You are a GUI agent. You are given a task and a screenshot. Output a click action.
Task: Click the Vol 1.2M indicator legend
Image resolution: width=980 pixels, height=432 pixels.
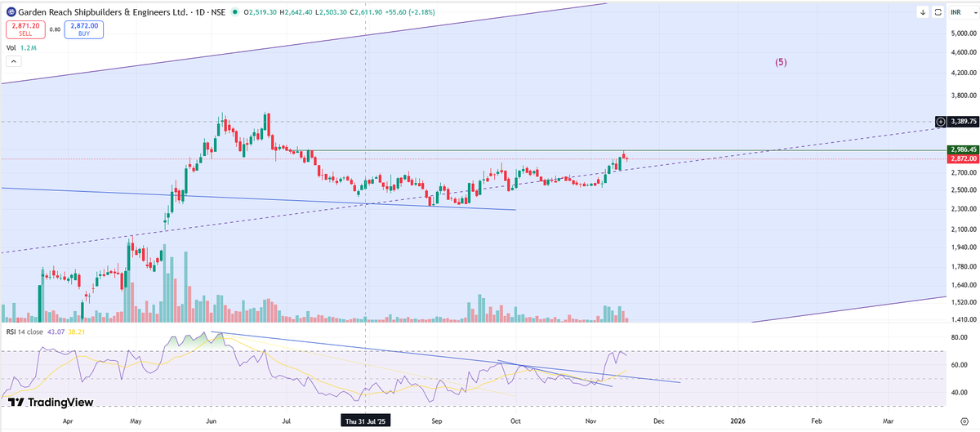[x=23, y=48]
